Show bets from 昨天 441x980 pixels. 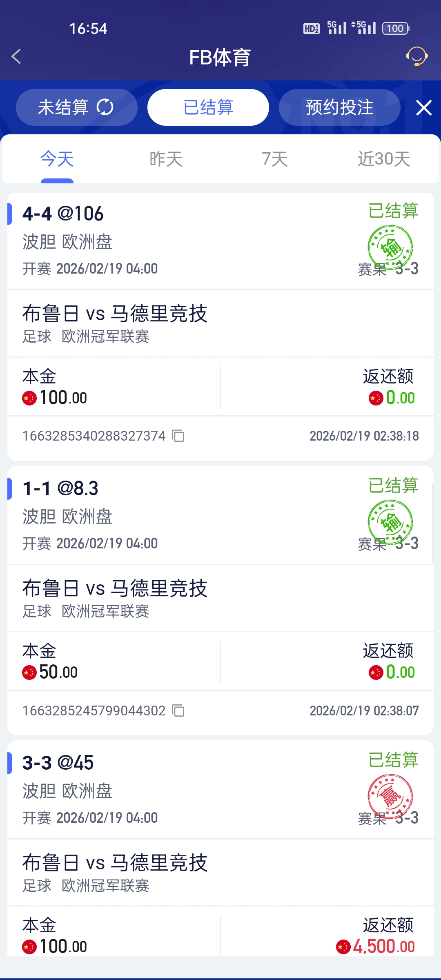(x=166, y=159)
